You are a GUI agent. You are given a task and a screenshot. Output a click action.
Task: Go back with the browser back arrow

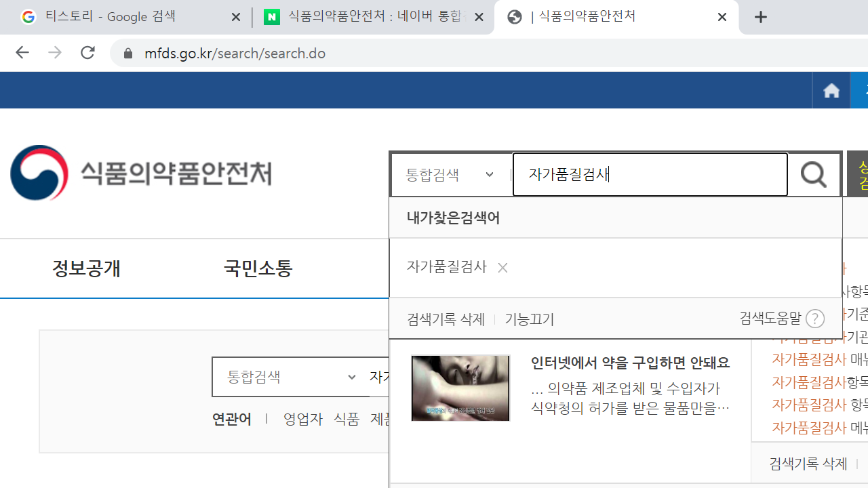[22, 53]
